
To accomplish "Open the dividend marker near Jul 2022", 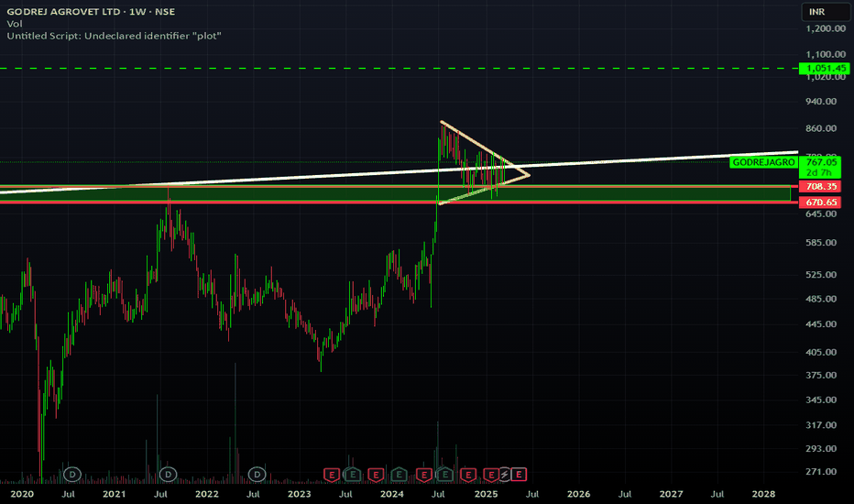I will click(257, 475).
